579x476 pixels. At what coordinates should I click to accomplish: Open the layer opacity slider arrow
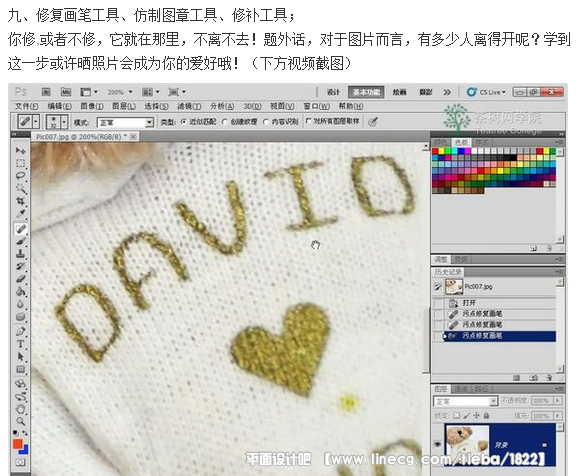point(558,400)
